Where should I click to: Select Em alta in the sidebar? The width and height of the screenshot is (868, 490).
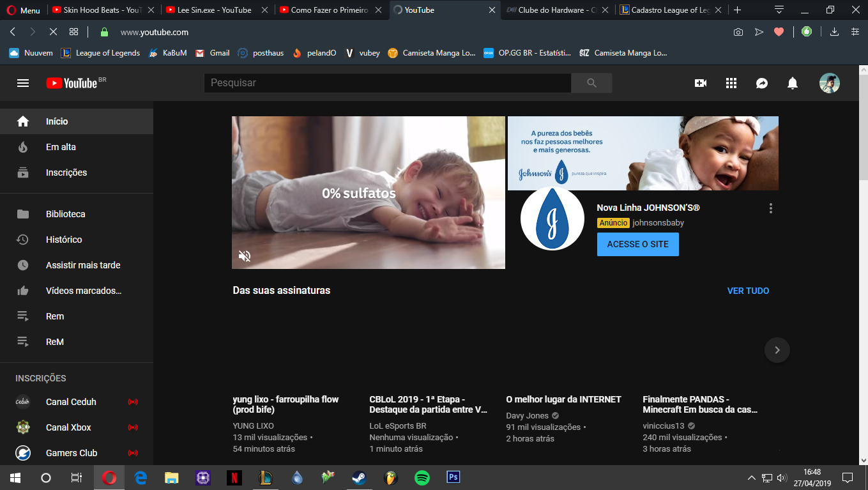tap(77, 147)
